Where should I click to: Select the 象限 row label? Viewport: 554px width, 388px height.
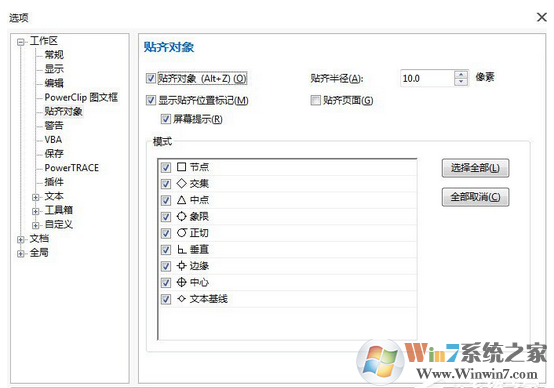199,216
